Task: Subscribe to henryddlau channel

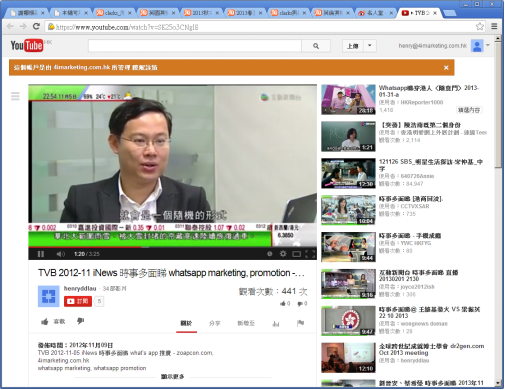Action: point(78,301)
